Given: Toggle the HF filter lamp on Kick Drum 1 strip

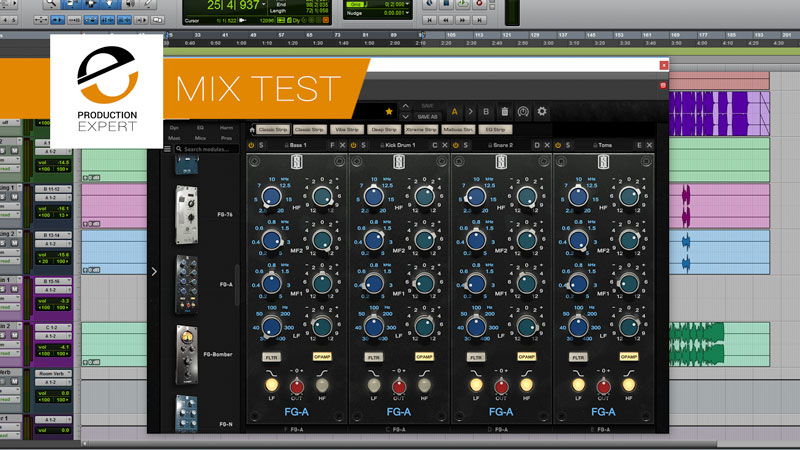Looking at the screenshot, I should [x=424, y=385].
